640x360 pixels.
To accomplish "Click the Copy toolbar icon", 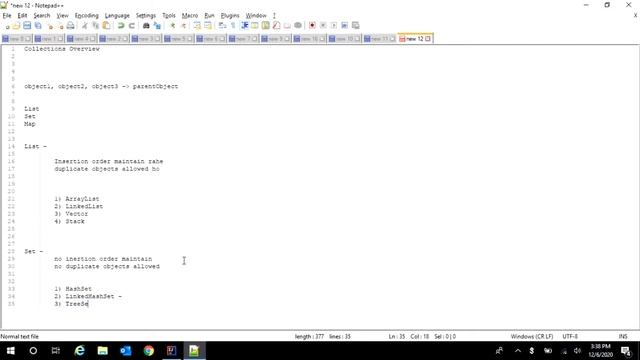I will 96,26.
